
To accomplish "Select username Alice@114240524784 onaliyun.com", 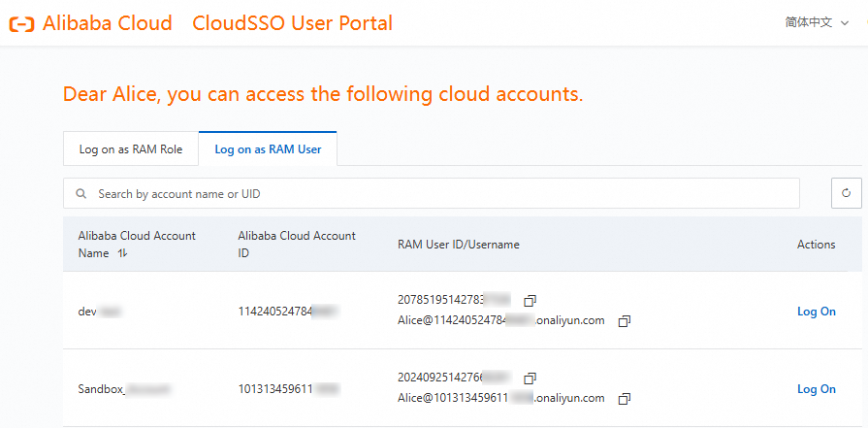I will pyautogui.click(x=501, y=320).
